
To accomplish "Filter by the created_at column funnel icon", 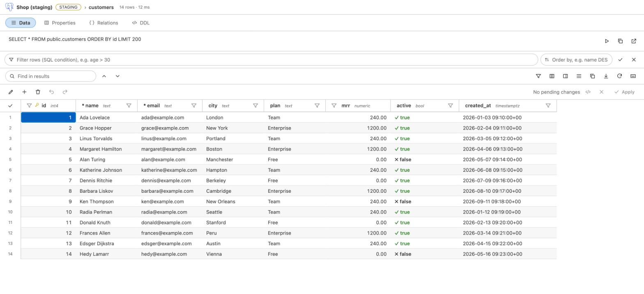I will [x=548, y=106].
